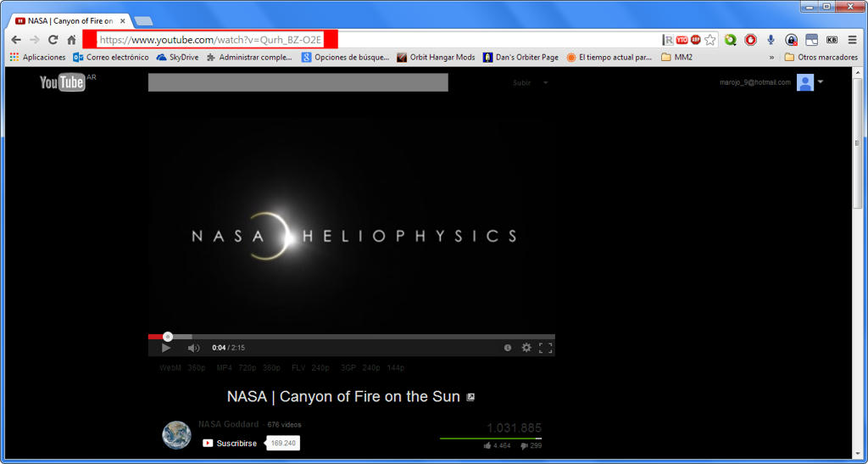Click the padlock extension icon
The image size is (868, 464).
click(791, 40)
